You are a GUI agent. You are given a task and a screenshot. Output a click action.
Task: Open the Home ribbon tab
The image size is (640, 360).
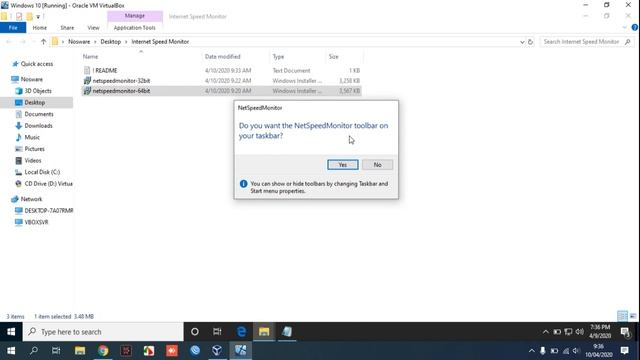click(40, 28)
